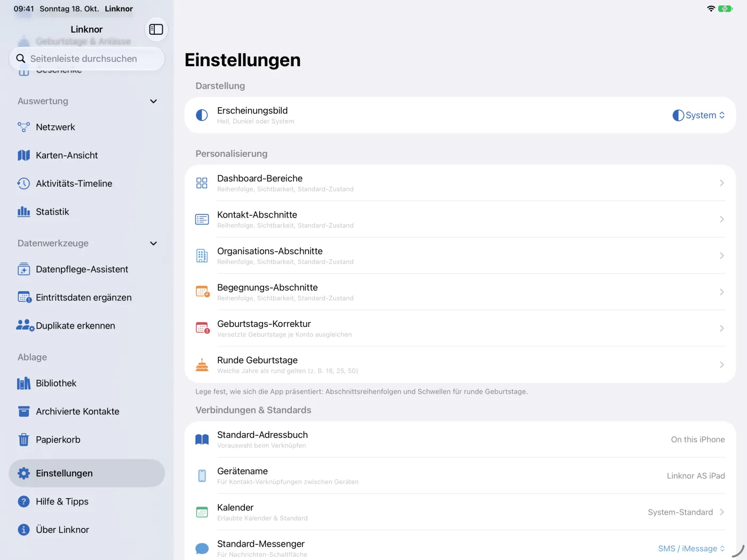747x560 pixels.
Task: Click the Karten-Ansicht map icon
Action: [23, 155]
